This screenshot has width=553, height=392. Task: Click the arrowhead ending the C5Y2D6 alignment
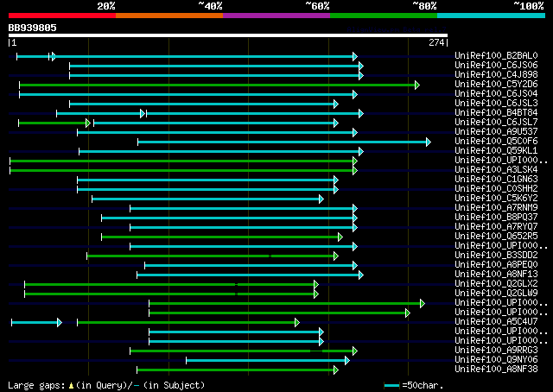417,85
